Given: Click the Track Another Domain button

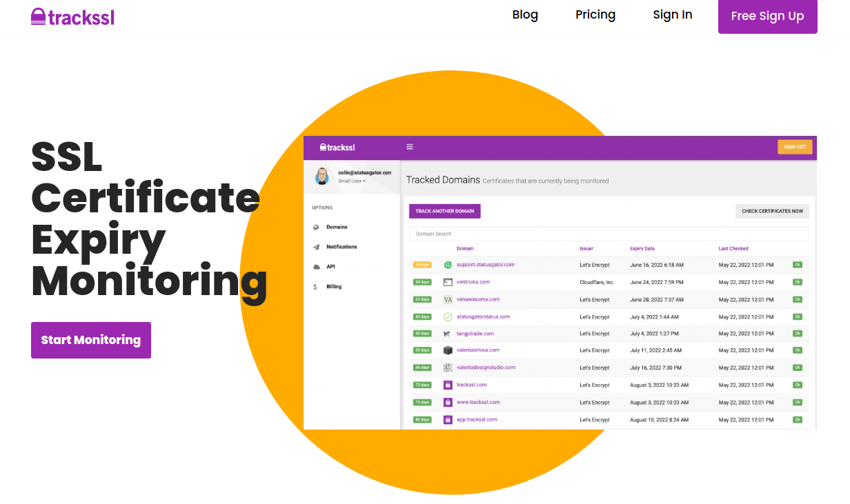Looking at the screenshot, I should [445, 211].
